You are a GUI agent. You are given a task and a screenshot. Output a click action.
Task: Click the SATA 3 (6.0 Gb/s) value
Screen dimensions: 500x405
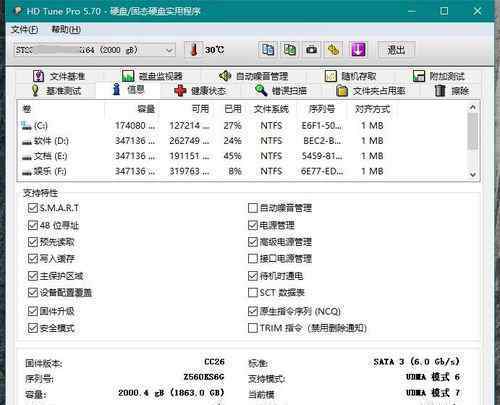tap(416, 362)
